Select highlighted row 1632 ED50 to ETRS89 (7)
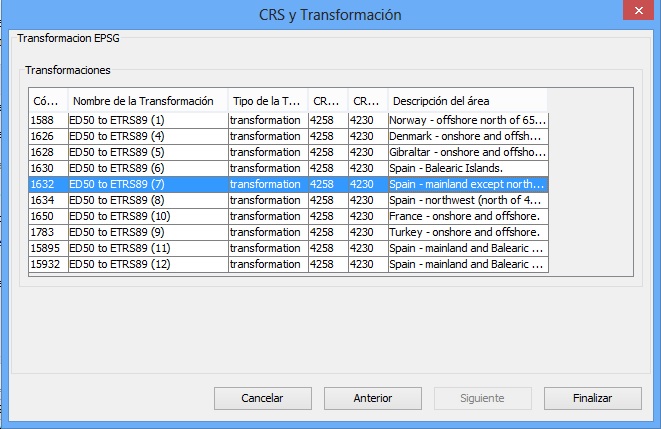661x429 pixels. click(x=289, y=184)
